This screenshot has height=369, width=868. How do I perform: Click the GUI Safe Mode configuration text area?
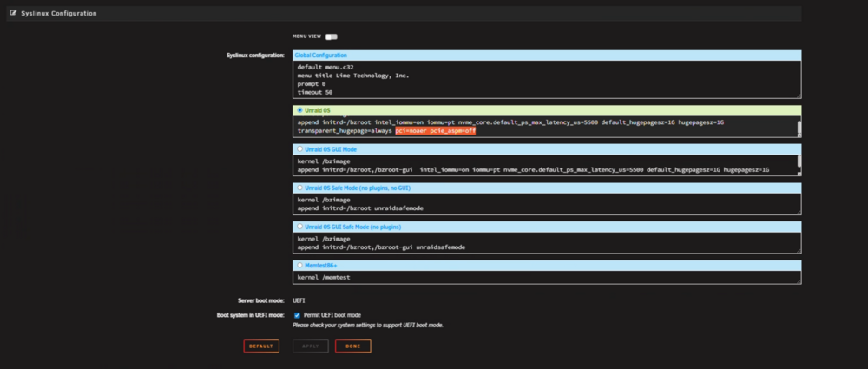pyautogui.click(x=547, y=243)
